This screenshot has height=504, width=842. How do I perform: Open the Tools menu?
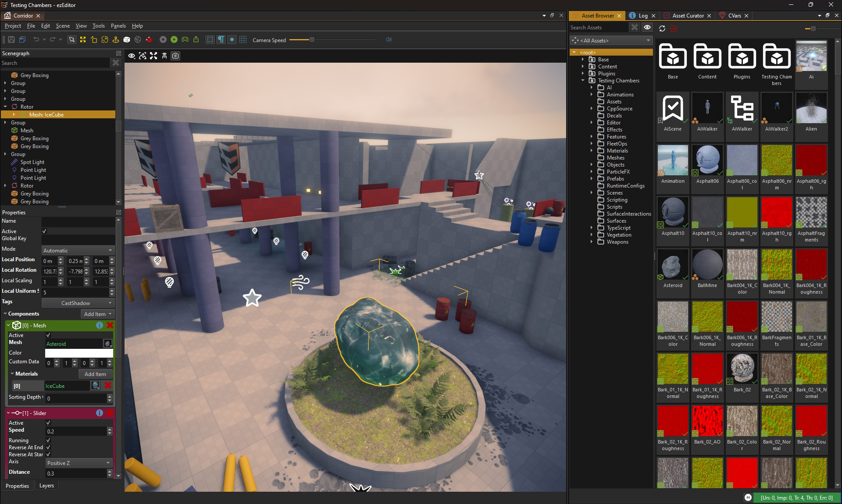[x=98, y=26]
